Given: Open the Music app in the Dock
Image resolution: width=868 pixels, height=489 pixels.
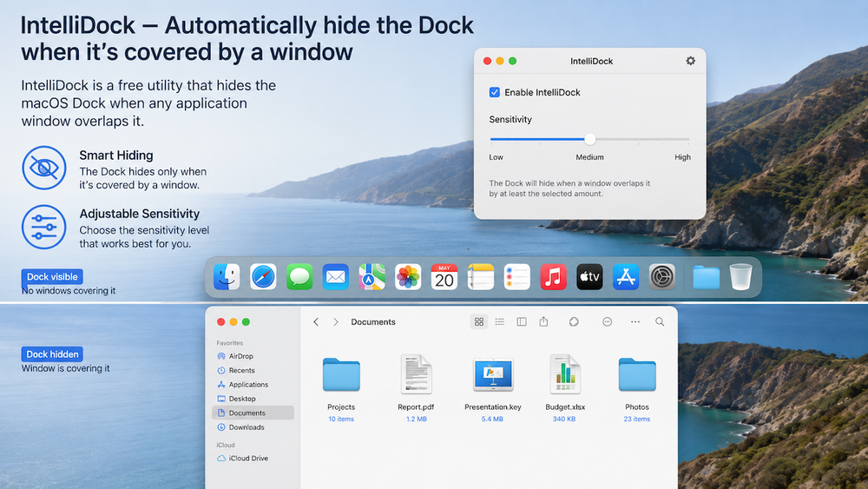Looking at the screenshot, I should coord(553,277).
